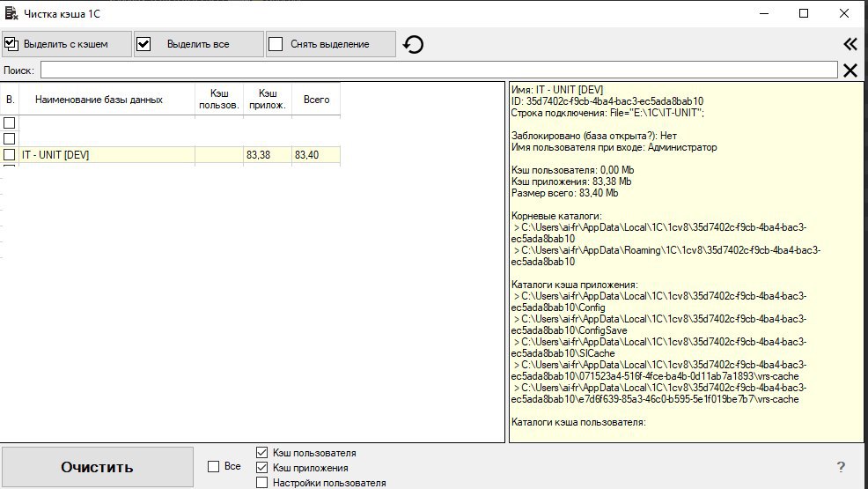Click the 'ID: 35d7402c-f9cb...' line in details
Image resolution: width=868 pixels, height=489 pixels.
pyautogui.click(x=607, y=101)
